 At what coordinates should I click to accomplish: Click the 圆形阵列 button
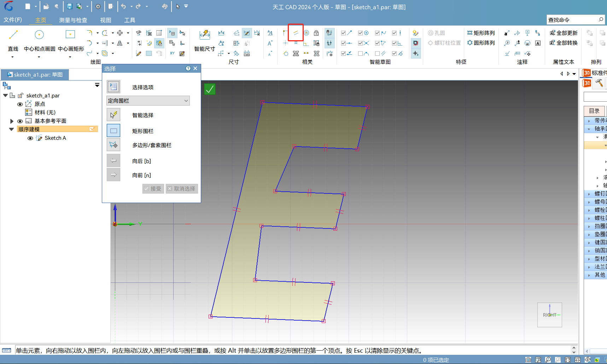[481, 43]
